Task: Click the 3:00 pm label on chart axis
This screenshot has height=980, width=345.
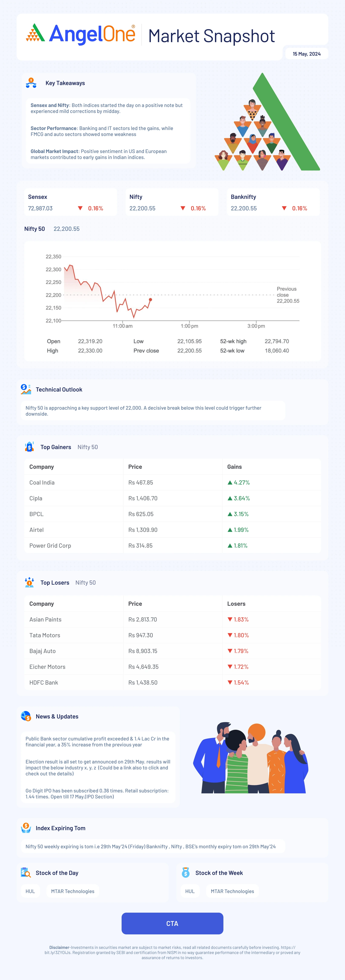Action: (x=256, y=326)
